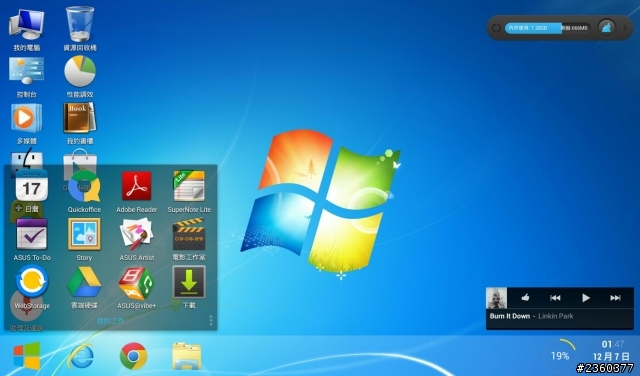
Task: Click the 19% battery indicator
Action: [560, 356]
